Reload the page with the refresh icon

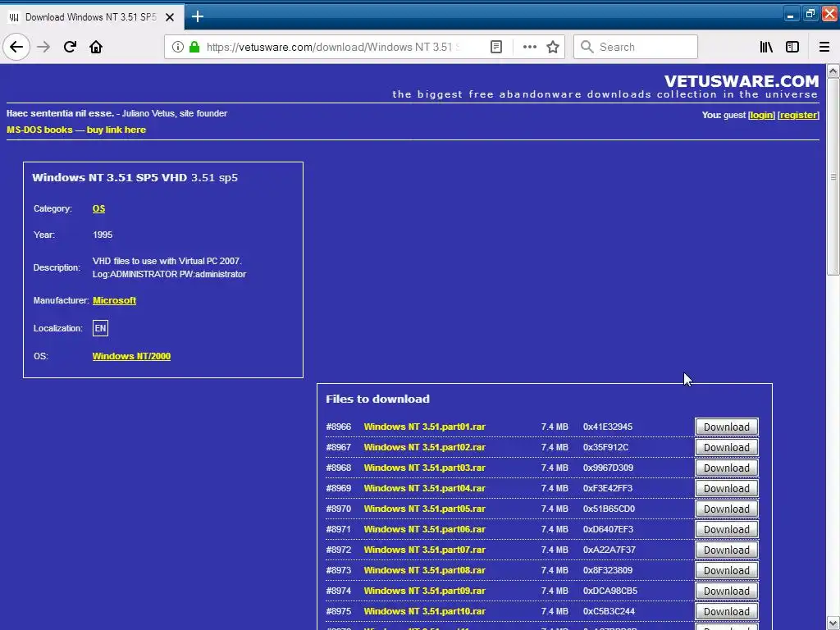click(x=70, y=47)
